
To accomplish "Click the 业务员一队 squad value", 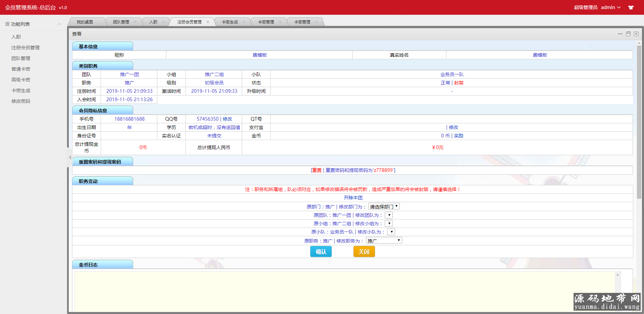I will [x=452, y=74].
